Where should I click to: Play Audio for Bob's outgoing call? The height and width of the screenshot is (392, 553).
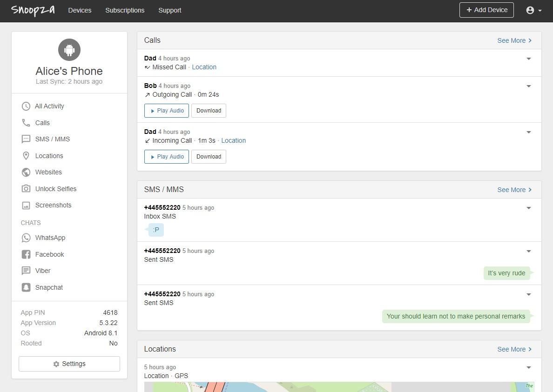coord(167,111)
